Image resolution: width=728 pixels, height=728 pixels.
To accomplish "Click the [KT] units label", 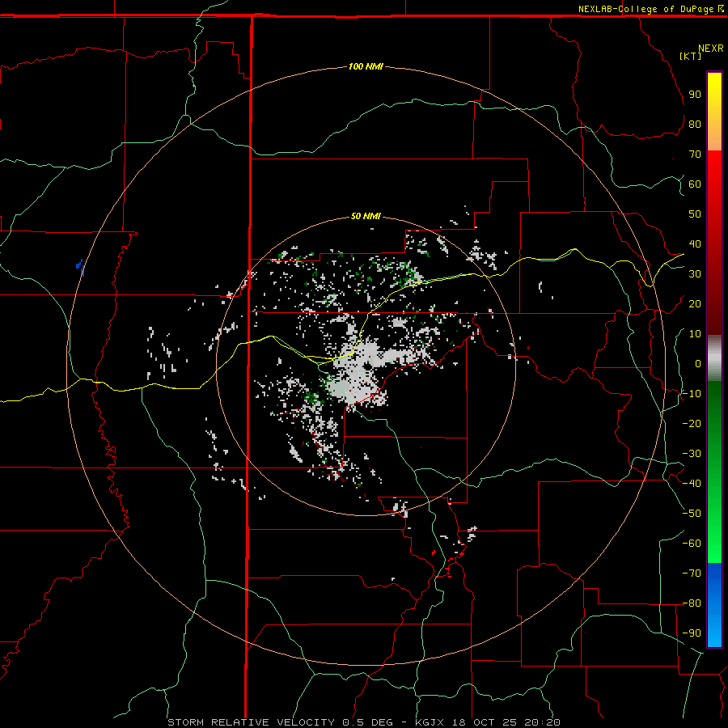I will click(691, 56).
